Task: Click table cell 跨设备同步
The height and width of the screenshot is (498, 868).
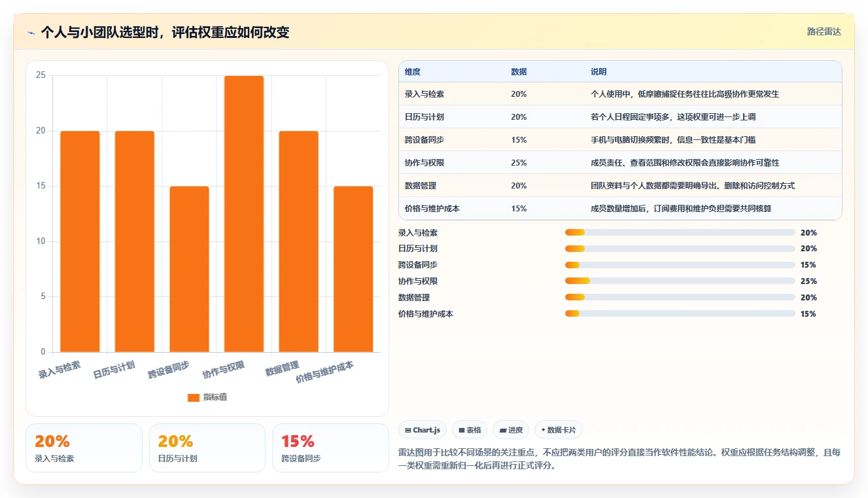Action: [425, 140]
